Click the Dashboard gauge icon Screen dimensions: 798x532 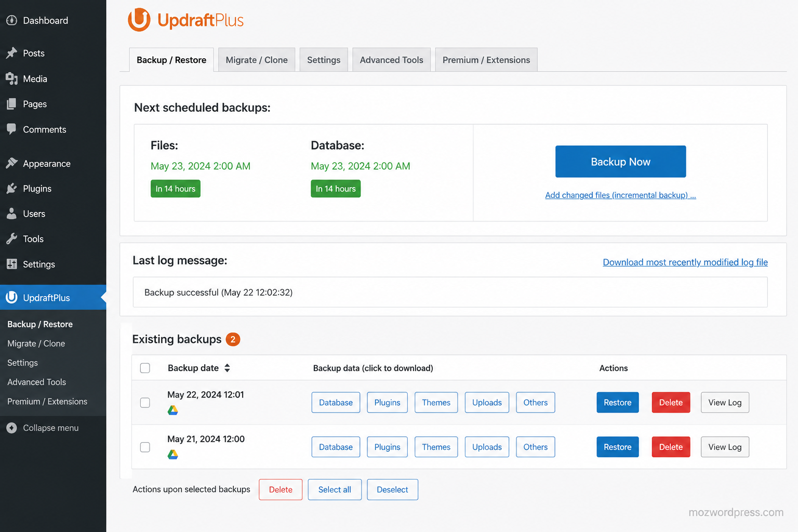(11, 20)
